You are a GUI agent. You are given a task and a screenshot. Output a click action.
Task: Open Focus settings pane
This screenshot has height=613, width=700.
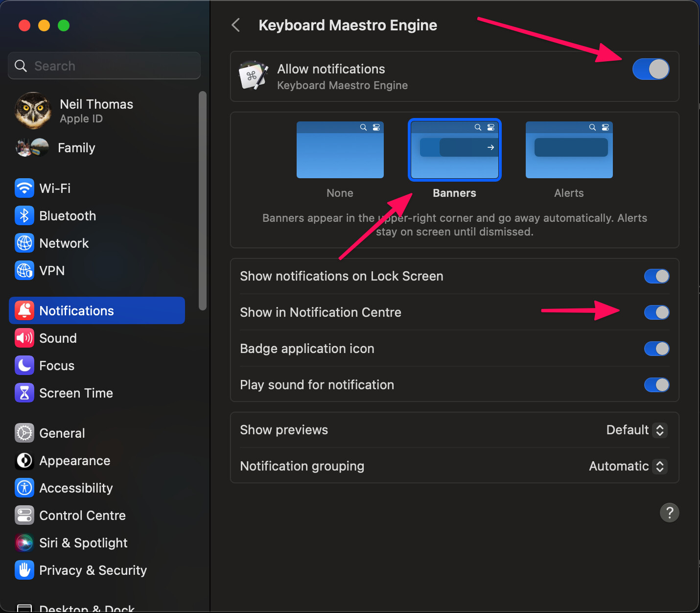(x=97, y=365)
